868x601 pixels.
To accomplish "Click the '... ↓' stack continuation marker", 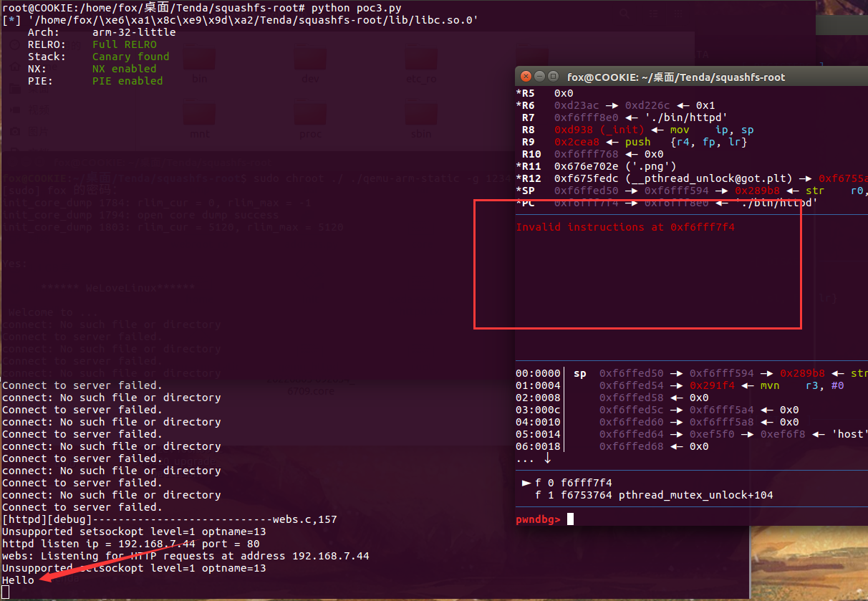I will 534,458.
